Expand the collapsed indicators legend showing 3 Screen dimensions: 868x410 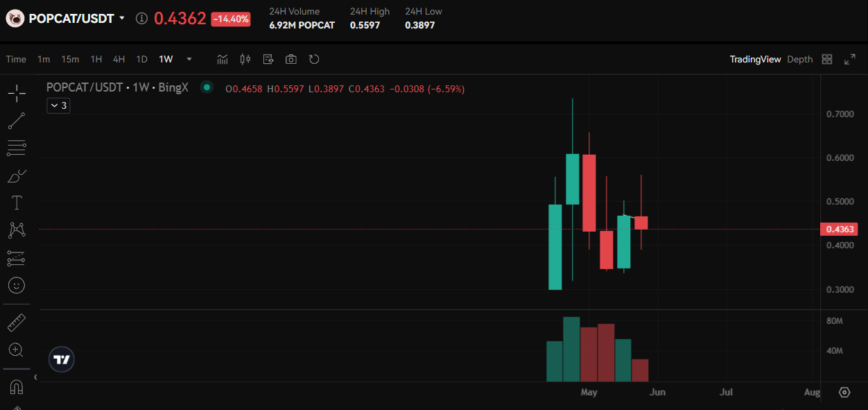[58, 105]
